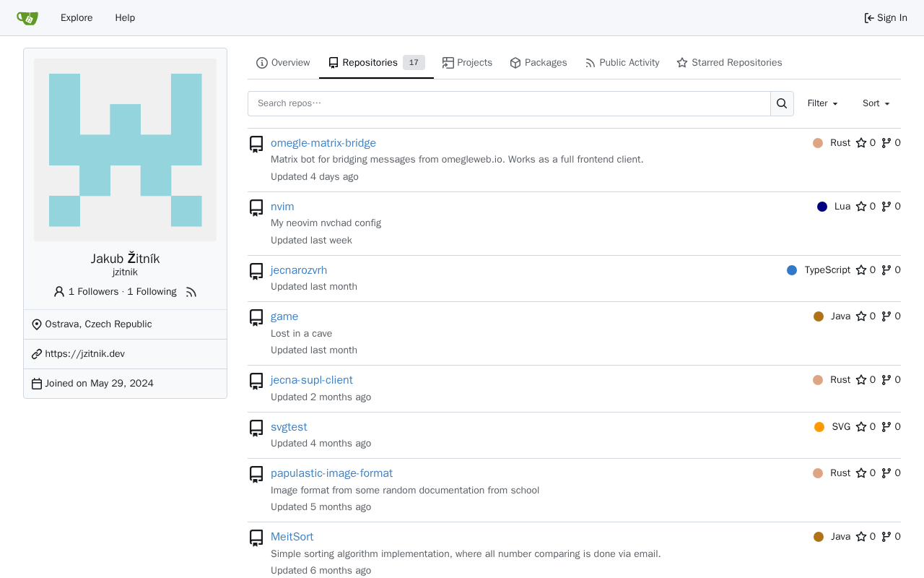Click the jzitnik username text
Viewport: 924px width, 578px height.
tap(125, 272)
